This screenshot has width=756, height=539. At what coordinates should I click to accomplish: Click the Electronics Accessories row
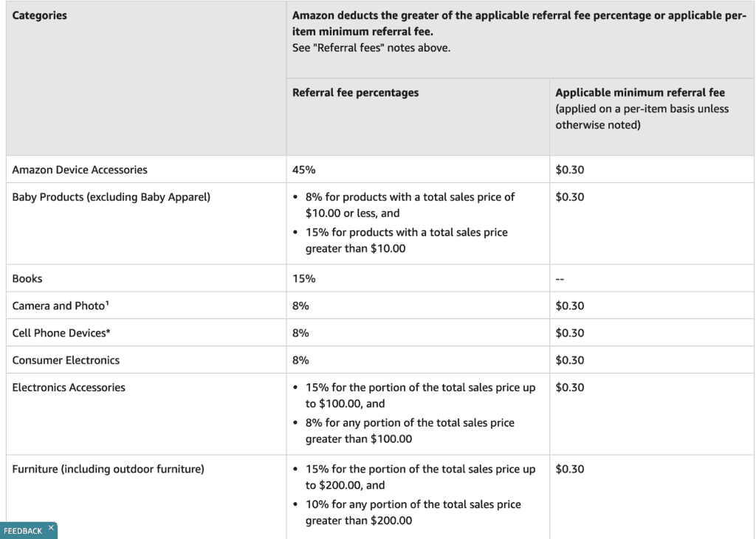pyautogui.click(x=68, y=387)
